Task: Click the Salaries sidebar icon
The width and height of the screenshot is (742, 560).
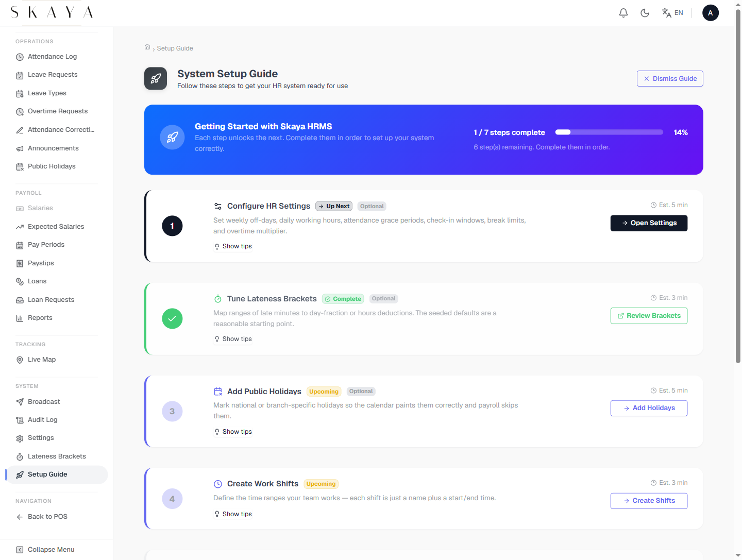Action: click(20, 208)
